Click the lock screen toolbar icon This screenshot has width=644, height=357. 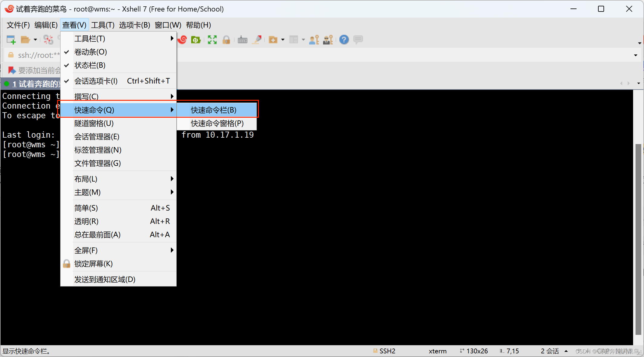coord(226,40)
